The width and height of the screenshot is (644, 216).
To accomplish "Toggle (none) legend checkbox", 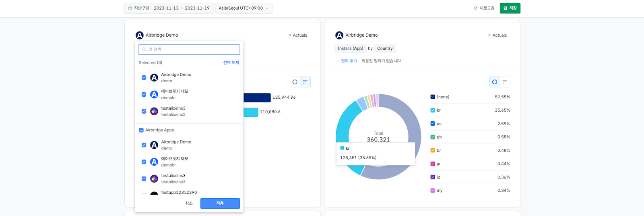I will pos(433,97).
